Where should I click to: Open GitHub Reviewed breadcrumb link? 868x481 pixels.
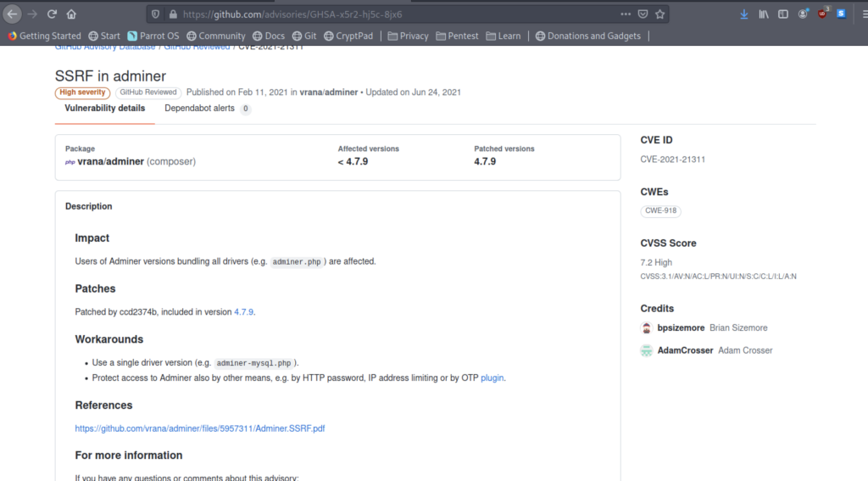[197, 48]
